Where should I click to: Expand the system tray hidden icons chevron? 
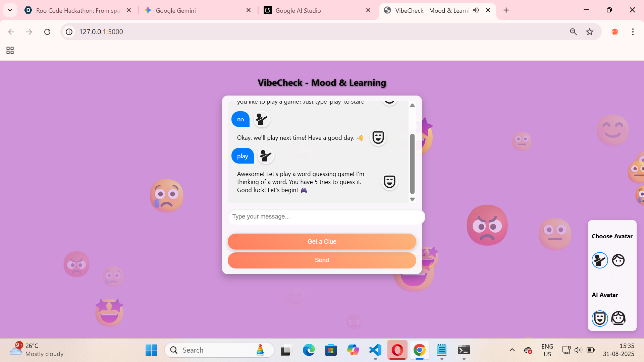pyautogui.click(x=512, y=350)
